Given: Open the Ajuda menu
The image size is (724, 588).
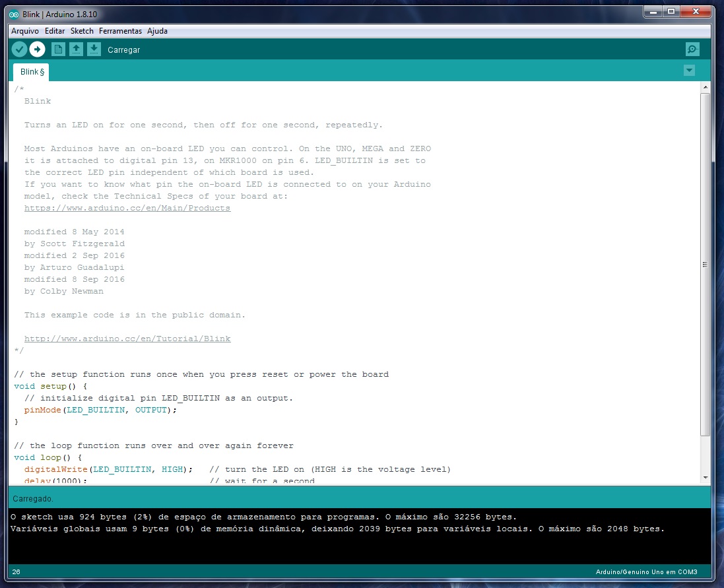Looking at the screenshot, I should (x=157, y=31).
